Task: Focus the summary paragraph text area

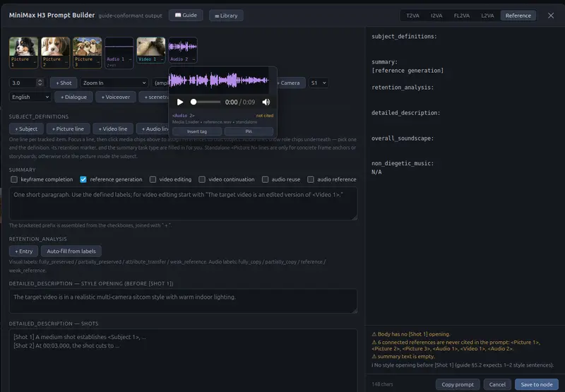Action: click(183, 203)
